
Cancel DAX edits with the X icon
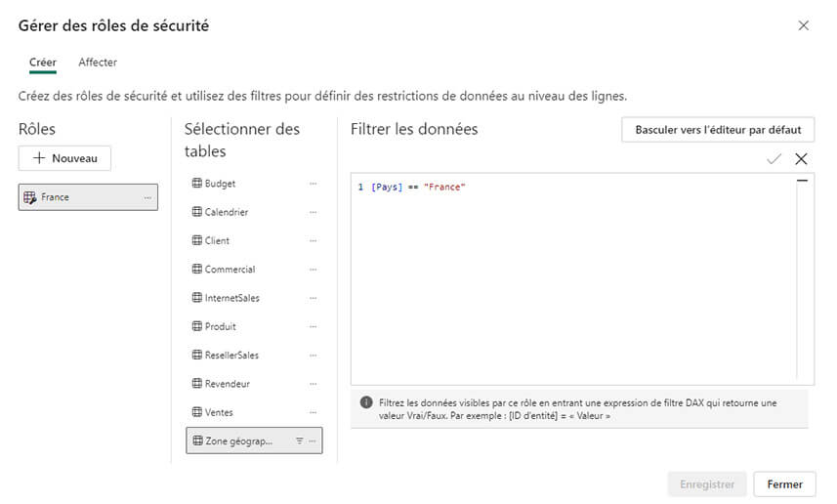[801, 158]
